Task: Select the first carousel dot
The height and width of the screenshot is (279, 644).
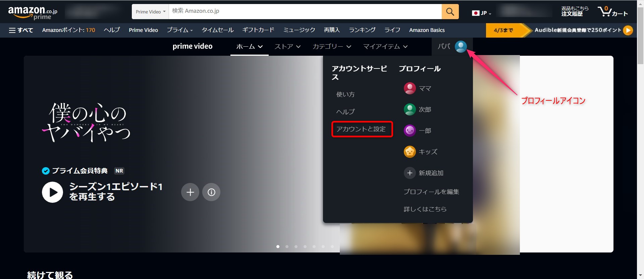Action: 278,247
